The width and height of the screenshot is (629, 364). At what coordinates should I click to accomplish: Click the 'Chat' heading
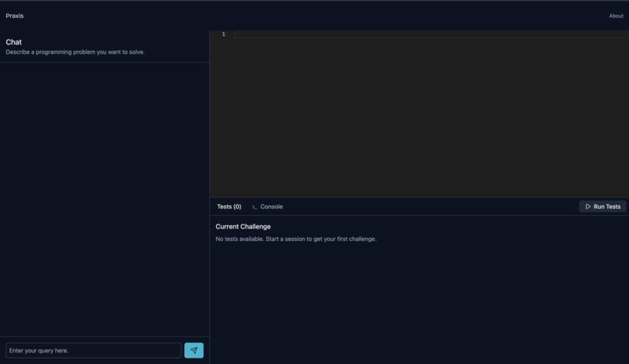pos(13,42)
